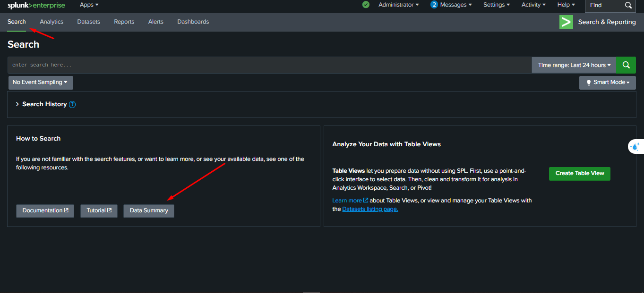Viewport: 644px width, 293px height.
Task: Open the Time range Last 24 hours dropdown
Action: click(573, 65)
